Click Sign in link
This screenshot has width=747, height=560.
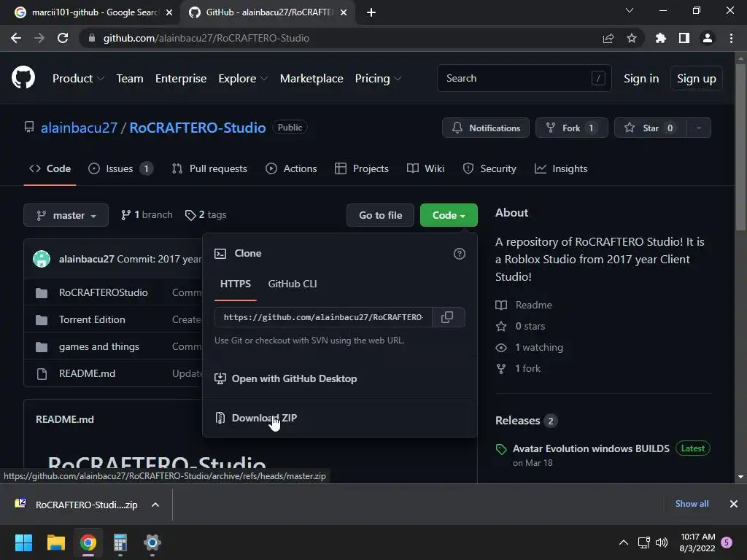(641, 79)
